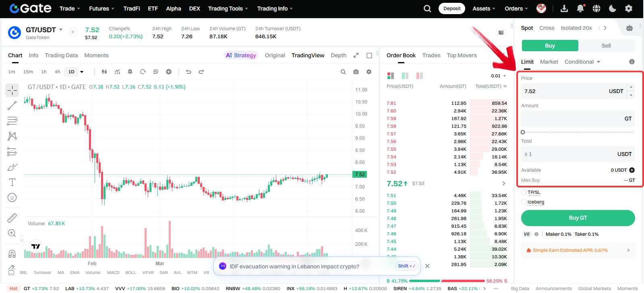Image resolution: width=644 pixels, height=293 pixels.
Task: Click the Deposit button
Action: click(x=452, y=8)
